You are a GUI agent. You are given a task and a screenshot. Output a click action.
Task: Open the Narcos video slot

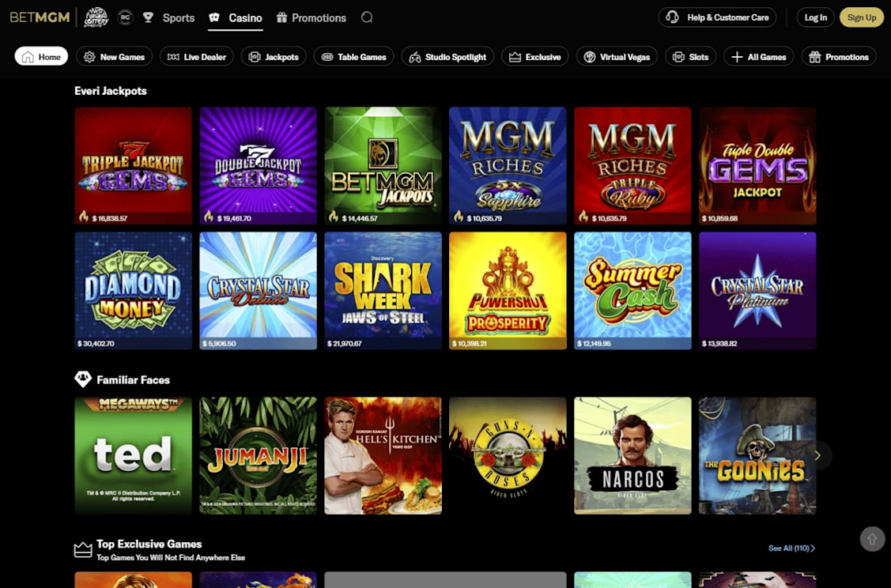(632, 456)
